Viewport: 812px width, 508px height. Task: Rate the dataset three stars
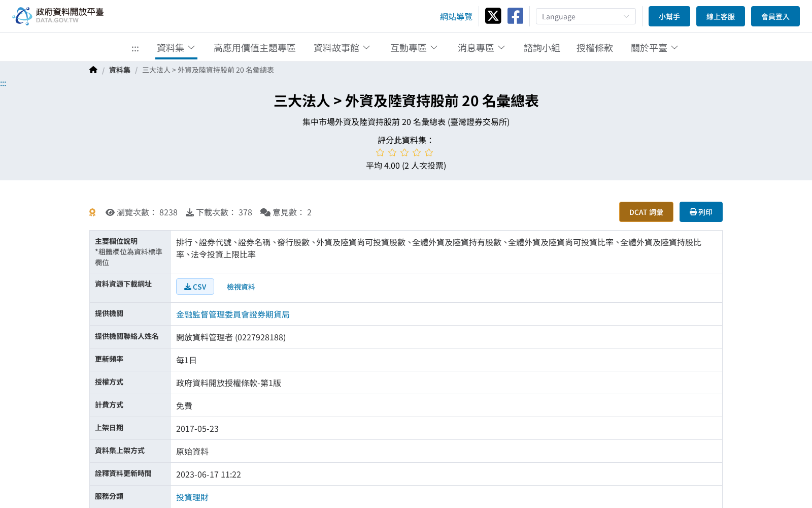coord(404,152)
